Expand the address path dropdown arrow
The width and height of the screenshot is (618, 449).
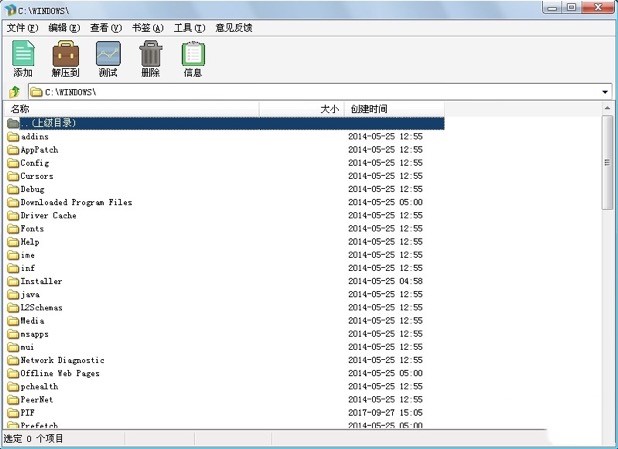coord(606,92)
